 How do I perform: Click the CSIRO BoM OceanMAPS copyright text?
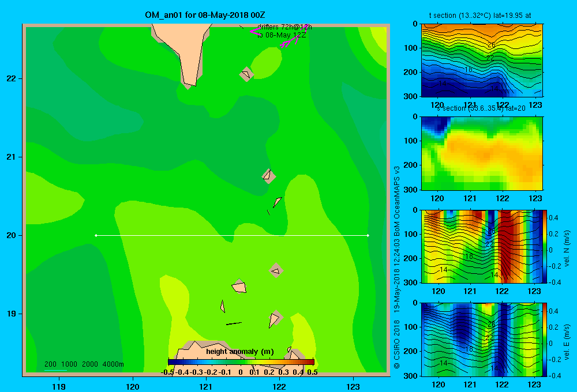pos(397,267)
